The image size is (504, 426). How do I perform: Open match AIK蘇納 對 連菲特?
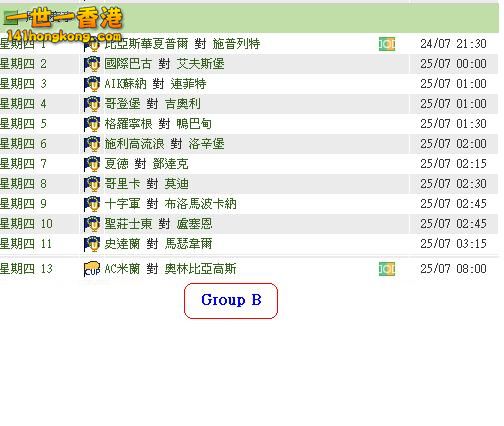155,84
